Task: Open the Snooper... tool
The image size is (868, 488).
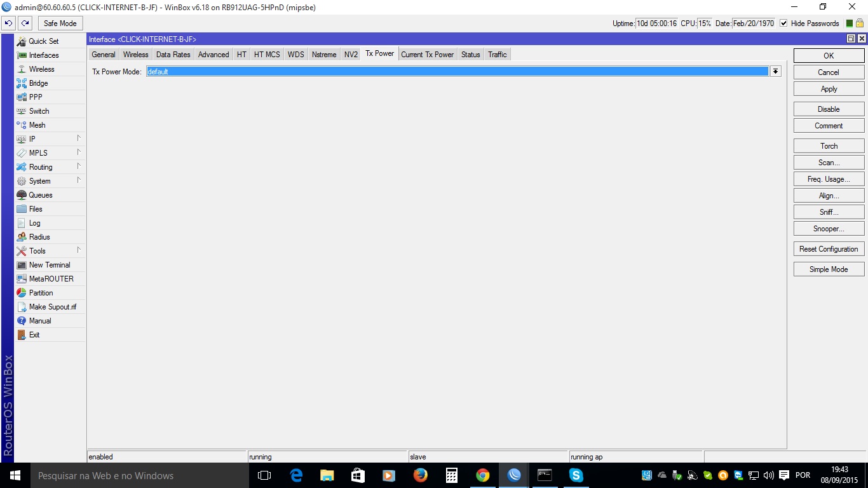Action: (829, 229)
